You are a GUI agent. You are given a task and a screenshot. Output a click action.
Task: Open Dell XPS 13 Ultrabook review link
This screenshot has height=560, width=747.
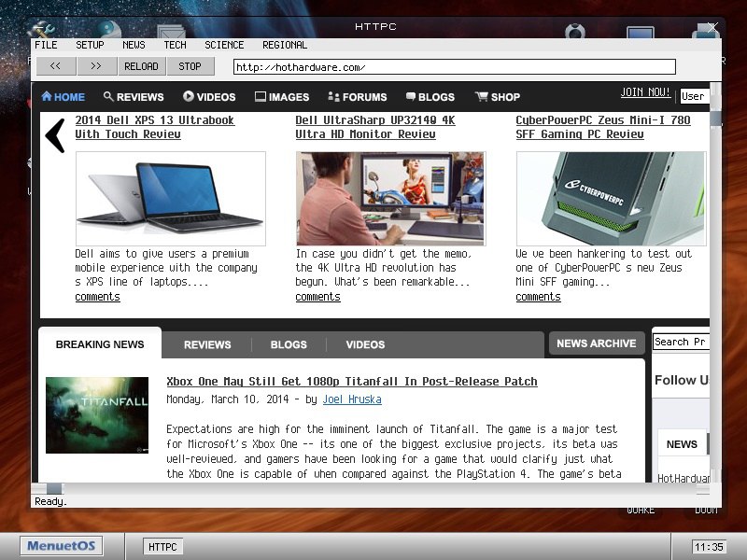pos(154,127)
